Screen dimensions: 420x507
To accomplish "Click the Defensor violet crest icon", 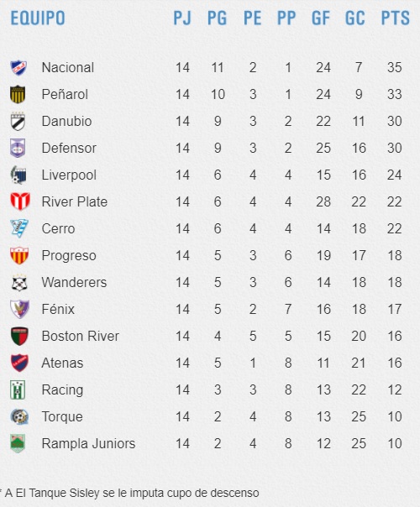I will (x=18, y=148).
